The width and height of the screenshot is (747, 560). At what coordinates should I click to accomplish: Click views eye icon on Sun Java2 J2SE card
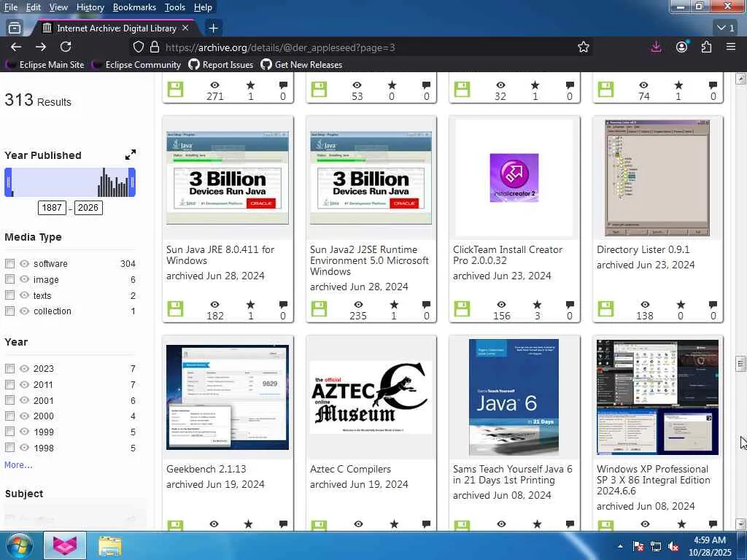358,305
